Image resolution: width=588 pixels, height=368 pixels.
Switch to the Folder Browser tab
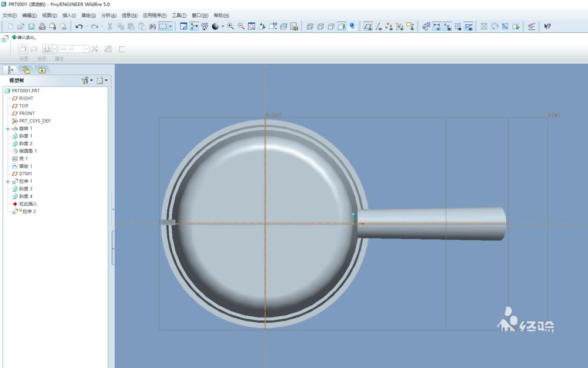(x=26, y=70)
